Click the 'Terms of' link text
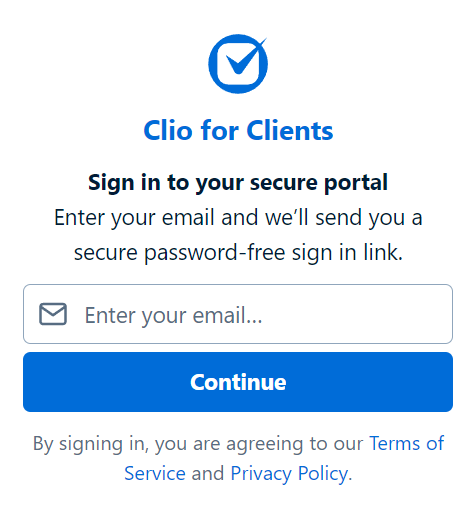The height and width of the screenshot is (505, 468). click(407, 443)
